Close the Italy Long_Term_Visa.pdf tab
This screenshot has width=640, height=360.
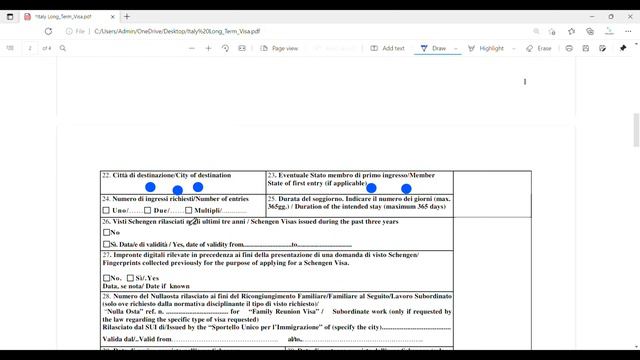(x=113, y=17)
